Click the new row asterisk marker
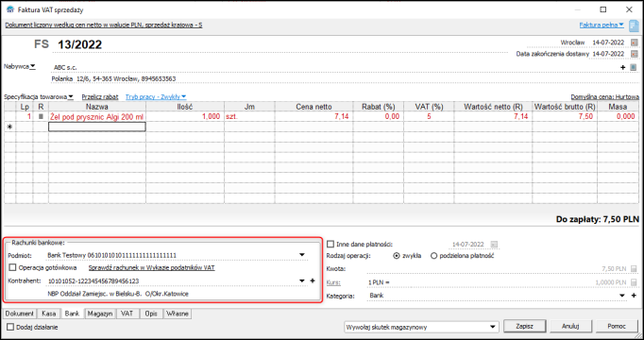The height and width of the screenshot is (340, 644). pos(9,127)
